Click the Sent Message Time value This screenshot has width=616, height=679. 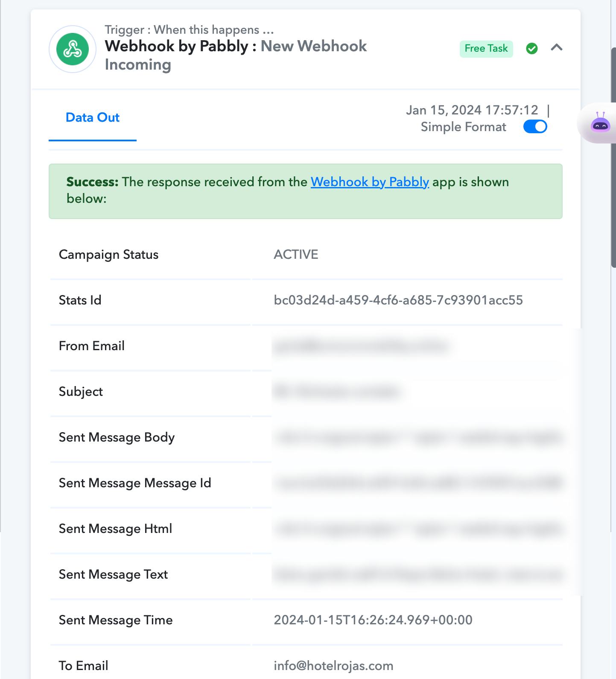click(373, 620)
